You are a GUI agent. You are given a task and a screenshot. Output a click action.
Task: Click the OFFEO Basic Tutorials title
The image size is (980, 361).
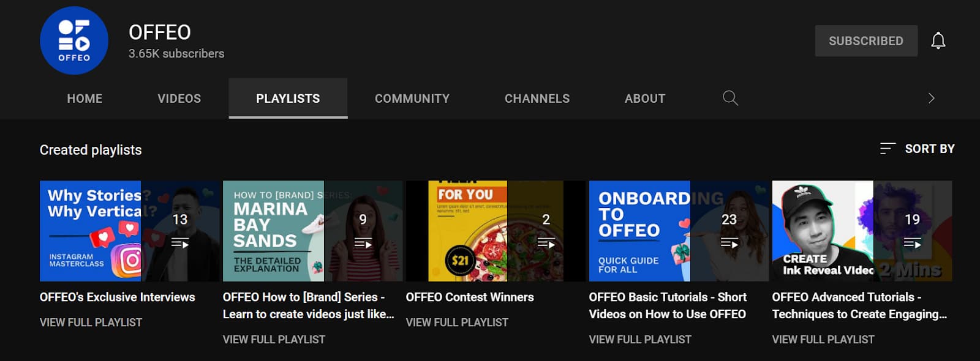click(x=668, y=305)
